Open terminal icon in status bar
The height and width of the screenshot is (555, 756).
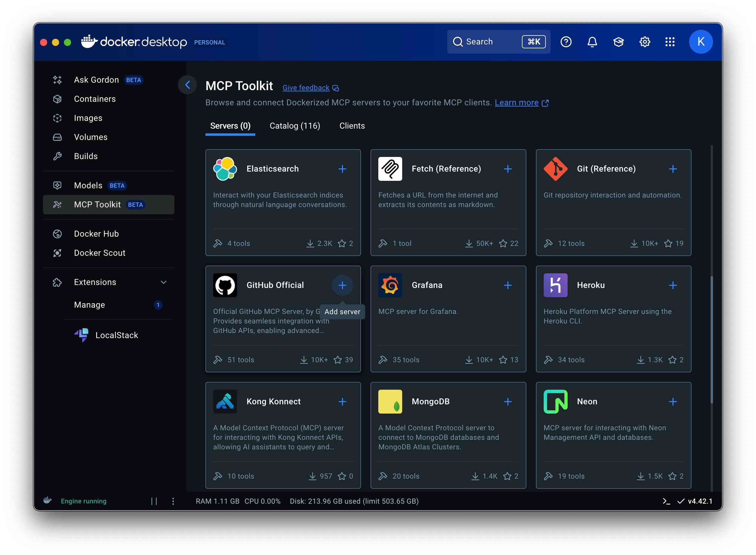(666, 501)
